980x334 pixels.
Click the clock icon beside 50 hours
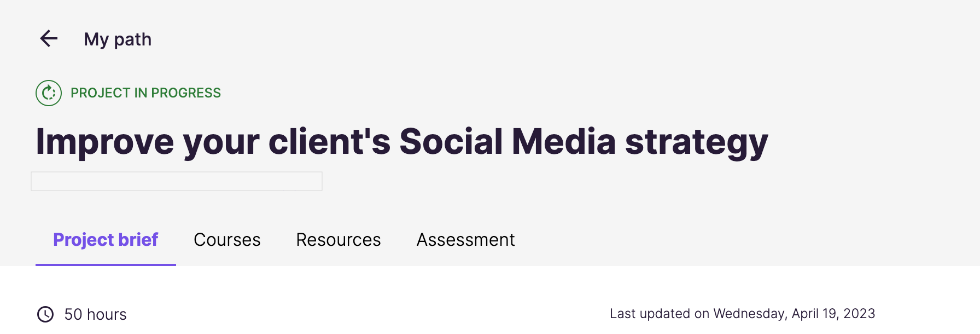46,314
